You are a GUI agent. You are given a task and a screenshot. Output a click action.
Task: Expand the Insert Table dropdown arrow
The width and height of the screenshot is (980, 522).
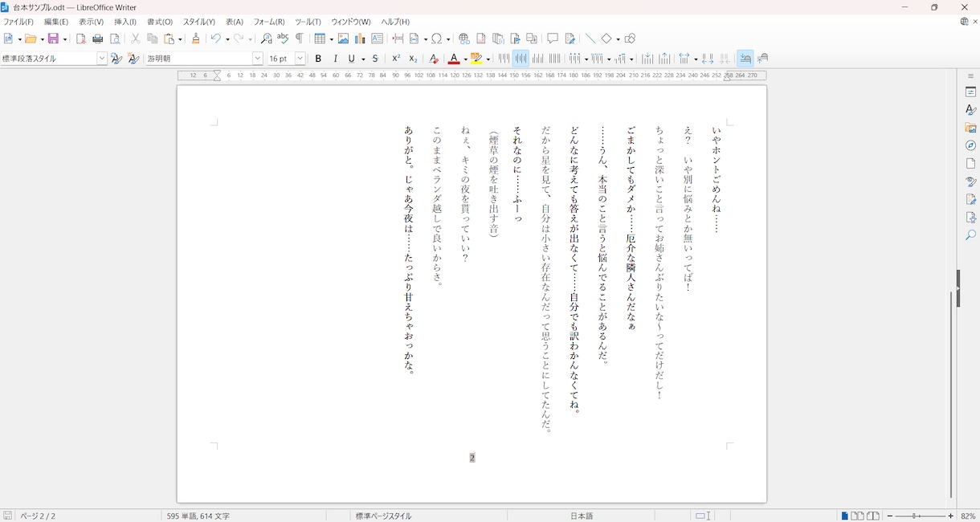pyautogui.click(x=330, y=39)
